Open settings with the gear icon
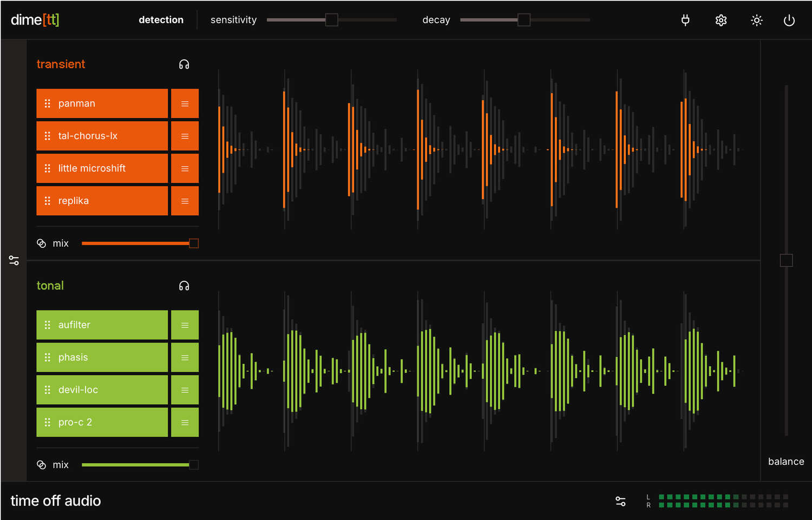This screenshot has height=520, width=812. tap(721, 21)
